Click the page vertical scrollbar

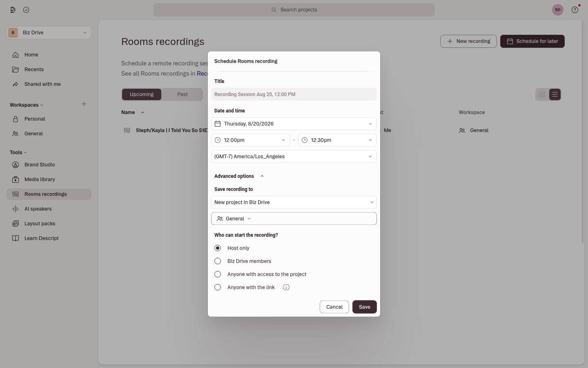point(583,132)
